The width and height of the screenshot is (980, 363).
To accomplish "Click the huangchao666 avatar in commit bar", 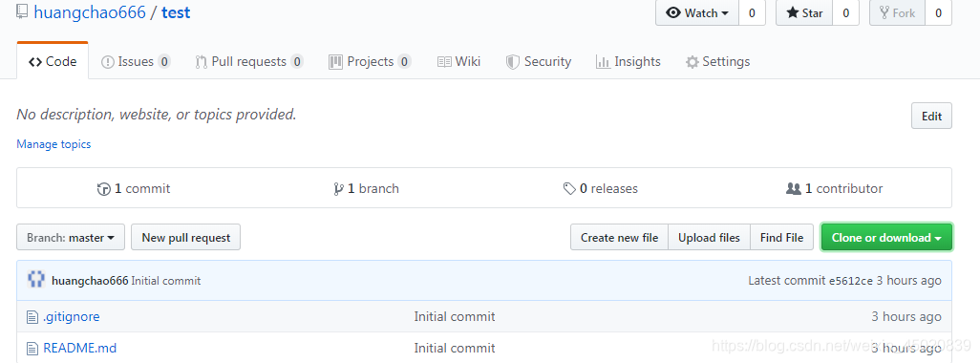I will click(36, 280).
